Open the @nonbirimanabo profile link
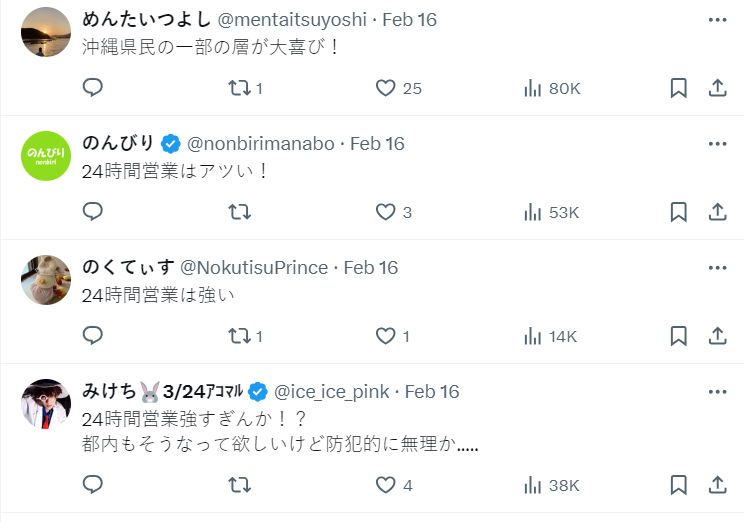 pos(261,144)
